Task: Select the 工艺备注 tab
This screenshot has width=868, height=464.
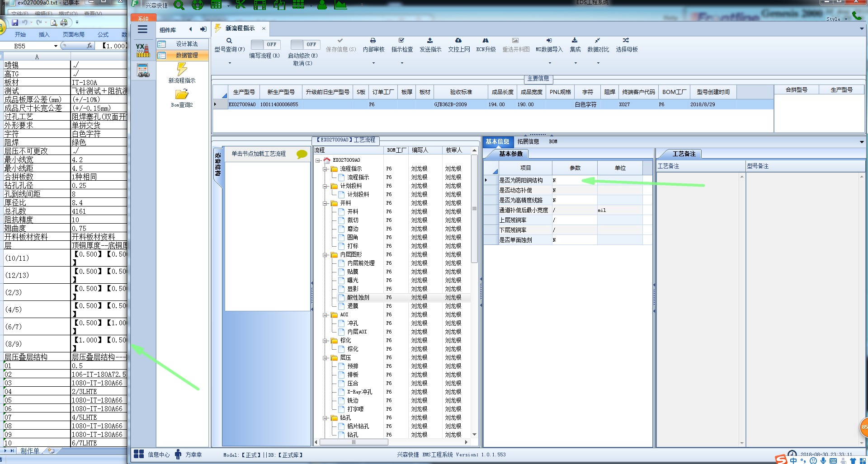Action: pyautogui.click(x=684, y=154)
